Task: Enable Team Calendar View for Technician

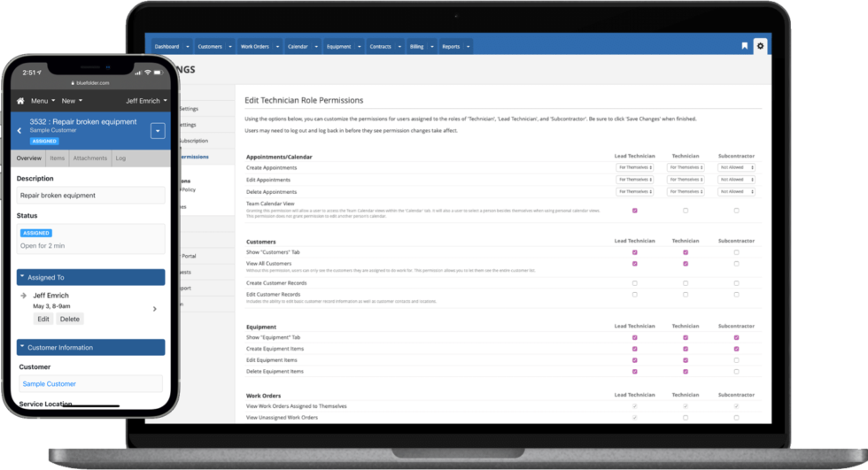Action: (686, 211)
